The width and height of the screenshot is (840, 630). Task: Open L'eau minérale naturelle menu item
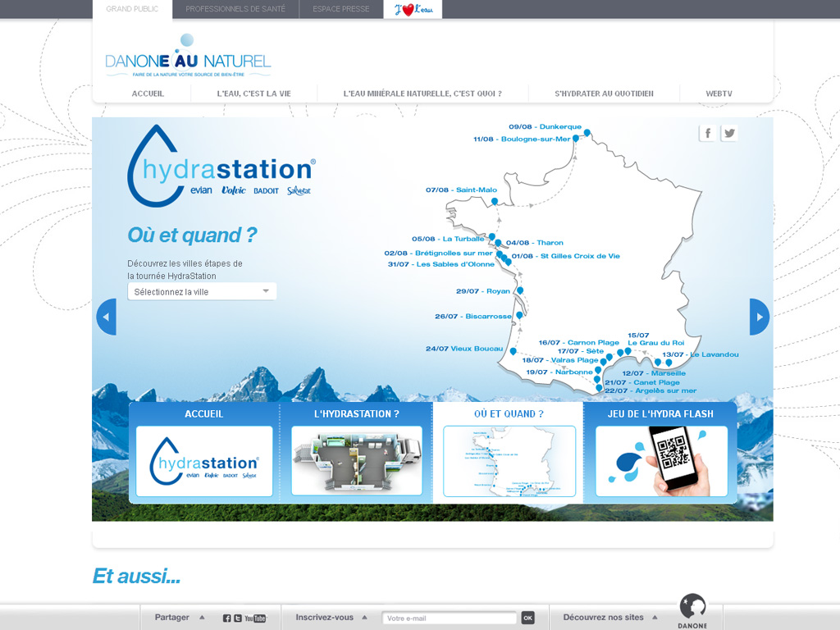pos(422,94)
